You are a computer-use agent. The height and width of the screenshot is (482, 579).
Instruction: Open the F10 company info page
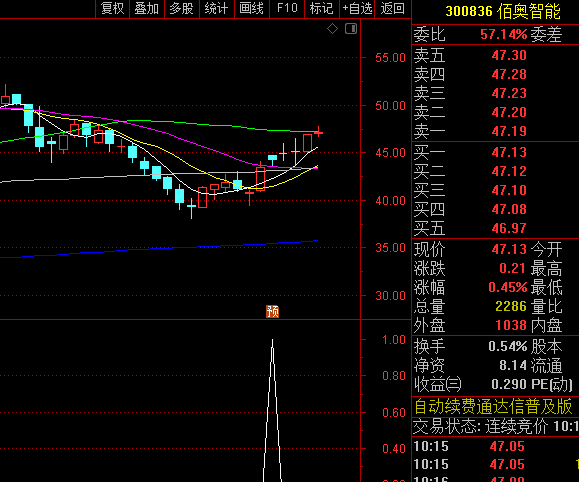click(287, 8)
